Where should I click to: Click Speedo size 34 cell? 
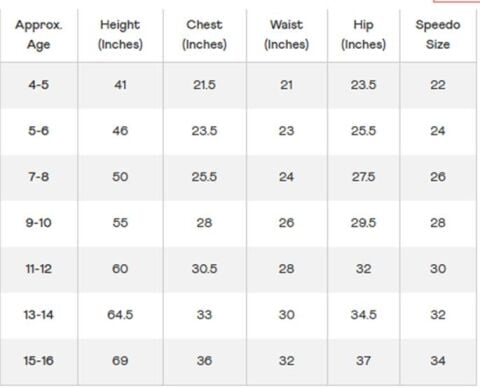(438, 361)
